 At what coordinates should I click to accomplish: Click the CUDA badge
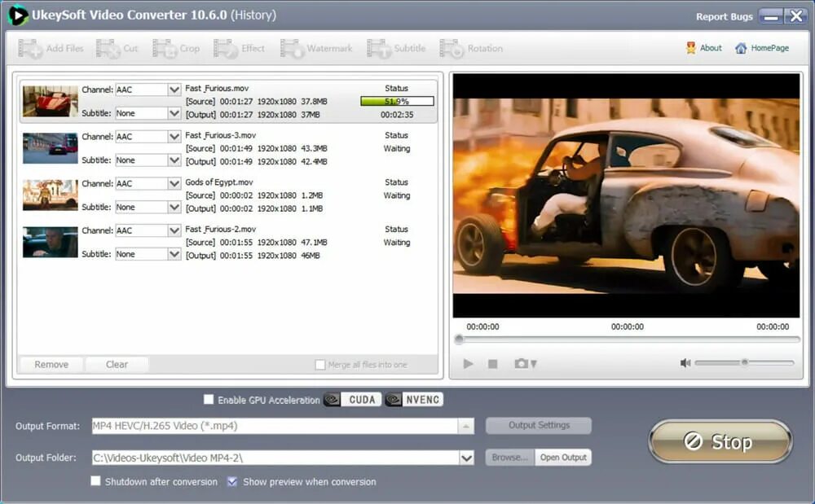tap(352, 400)
